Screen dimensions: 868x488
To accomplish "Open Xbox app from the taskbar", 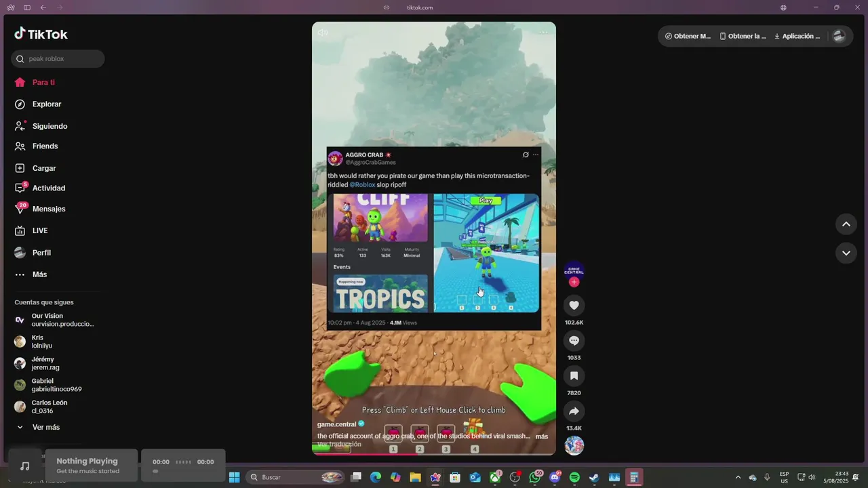I will point(495,478).
